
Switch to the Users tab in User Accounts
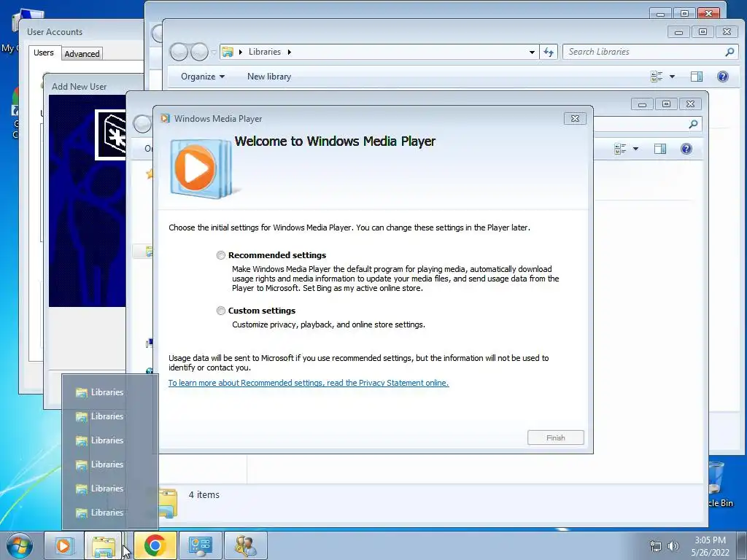[x=43, y=52]
